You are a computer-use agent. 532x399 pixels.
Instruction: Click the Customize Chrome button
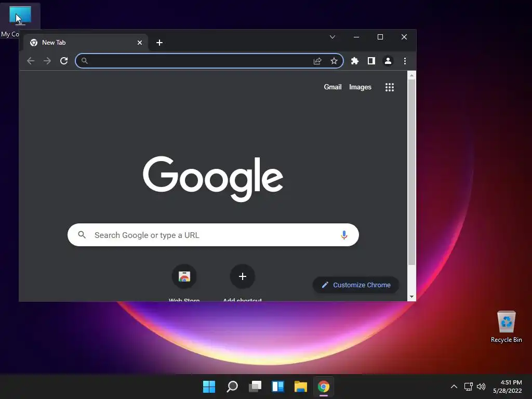355,285
